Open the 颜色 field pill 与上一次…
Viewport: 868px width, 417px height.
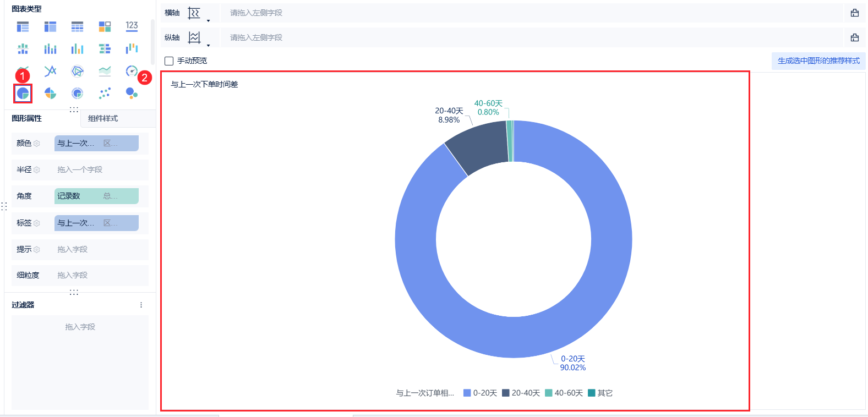[x=96, y=143]
